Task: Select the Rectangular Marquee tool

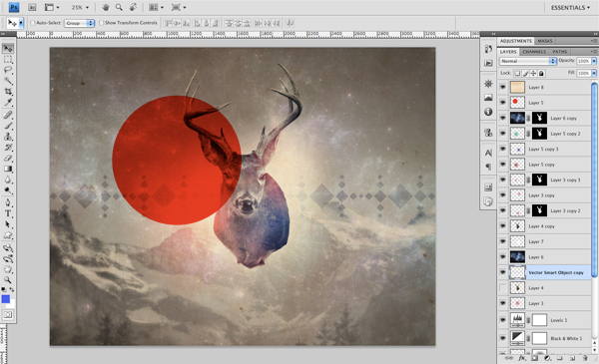Action: (8, 59)
